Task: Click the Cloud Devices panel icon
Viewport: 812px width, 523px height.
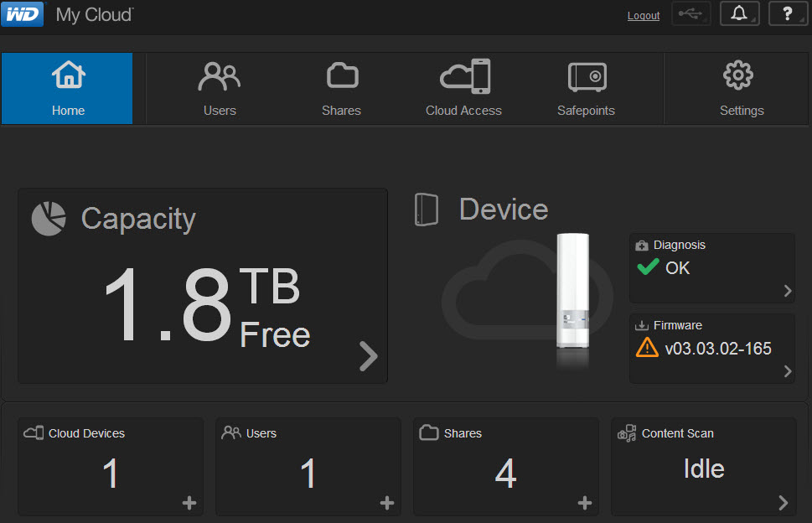Action: pyautogui.click(x=34, y=432)
